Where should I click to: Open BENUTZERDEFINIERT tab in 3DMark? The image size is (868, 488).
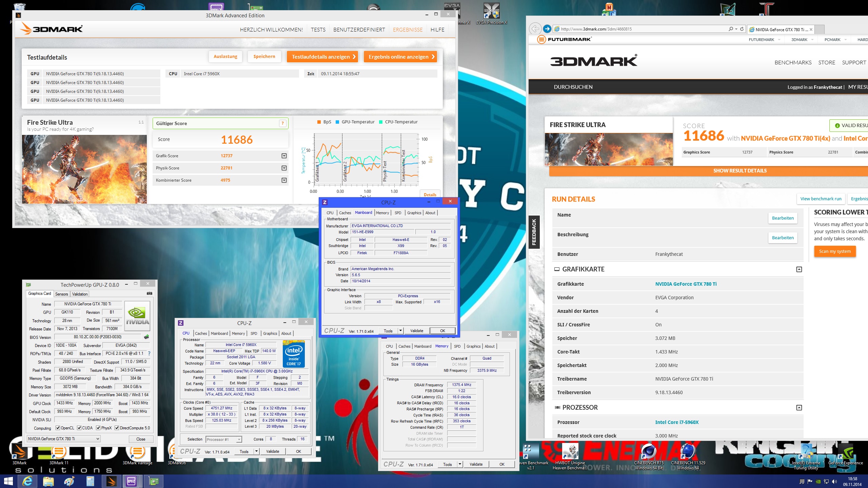click(x=359, y=30)
